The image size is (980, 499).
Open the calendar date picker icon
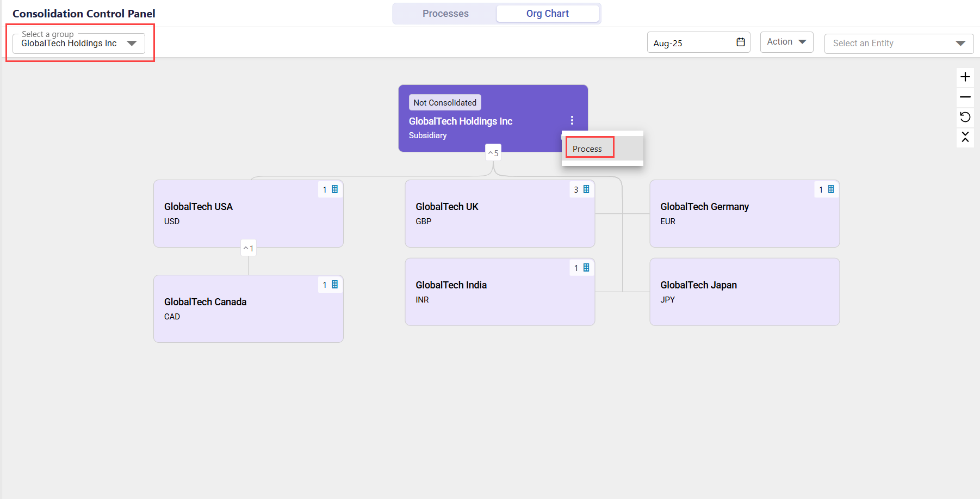(740, 42)
